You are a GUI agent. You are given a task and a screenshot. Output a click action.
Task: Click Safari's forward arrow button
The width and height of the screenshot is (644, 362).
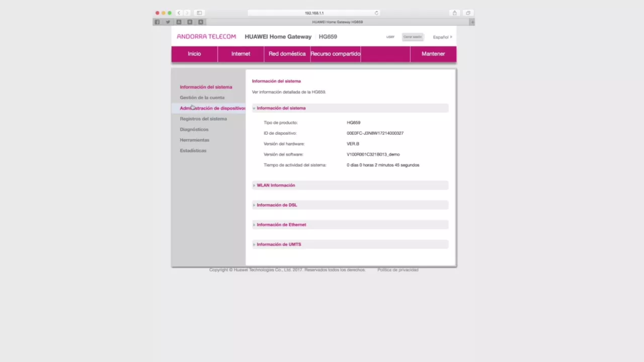point(187,13)
